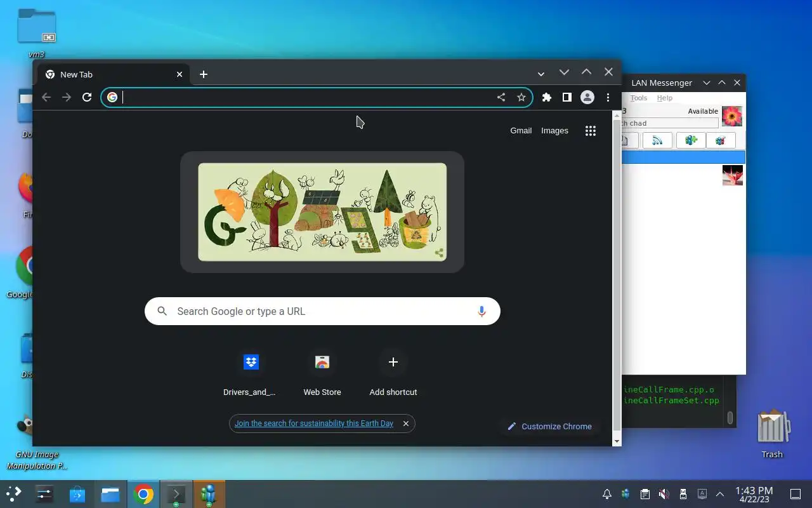Change the Available status in LAN Messenger
Viewport: 812px width, 508px height.
703,111
